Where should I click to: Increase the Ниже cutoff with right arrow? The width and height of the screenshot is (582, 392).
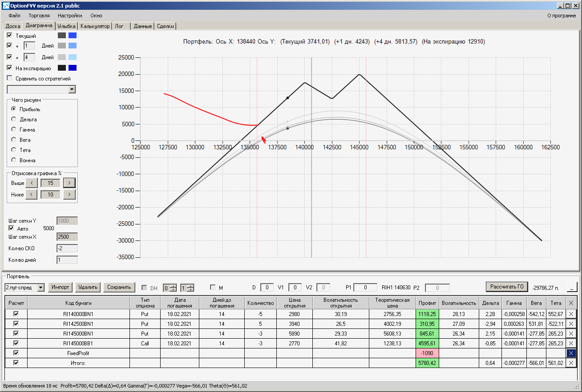pyautogui.click(x=69, y=194)
